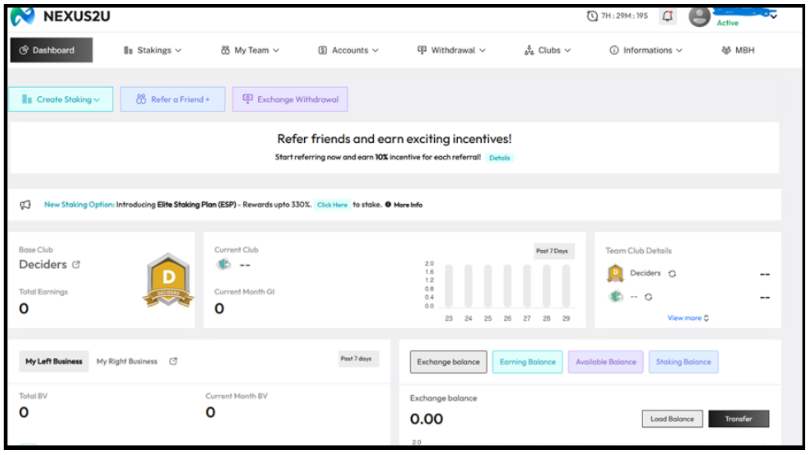This screenshot has height=455, width=810.
Task: Click the refresh icon next to Deciders team club
Action: [672, 273]
